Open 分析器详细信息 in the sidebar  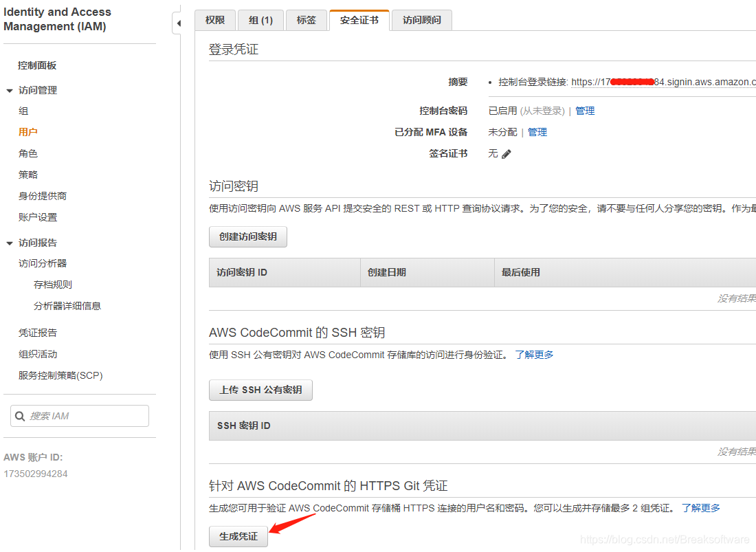coord(67,306)
